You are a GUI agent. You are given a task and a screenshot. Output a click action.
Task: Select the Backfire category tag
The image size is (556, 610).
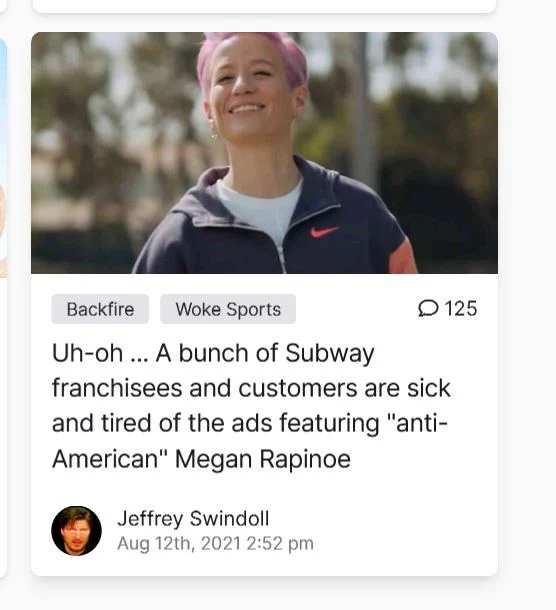tap(100, 309)
